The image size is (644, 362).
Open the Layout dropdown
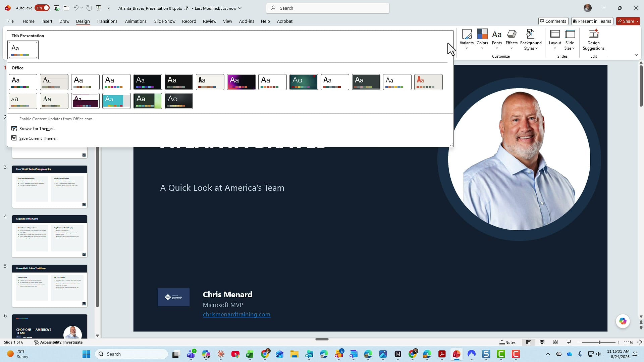tap(555, 40)
